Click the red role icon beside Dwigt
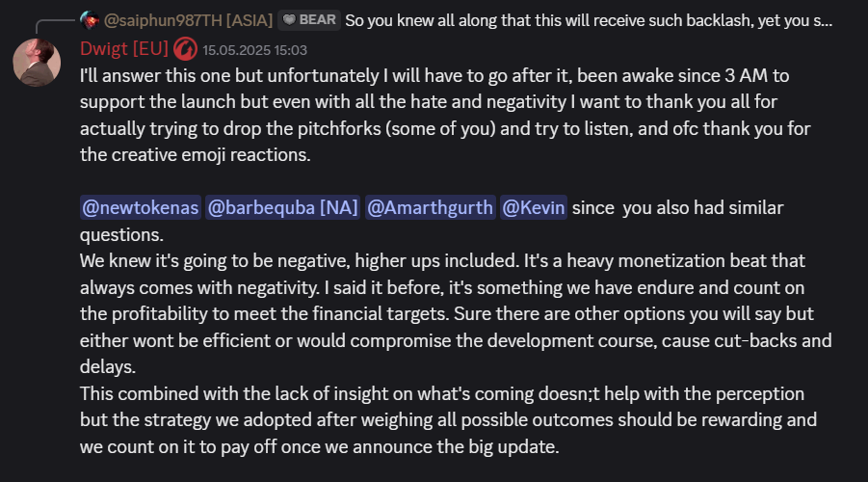The image size is (868, 482). pos(185,49)
